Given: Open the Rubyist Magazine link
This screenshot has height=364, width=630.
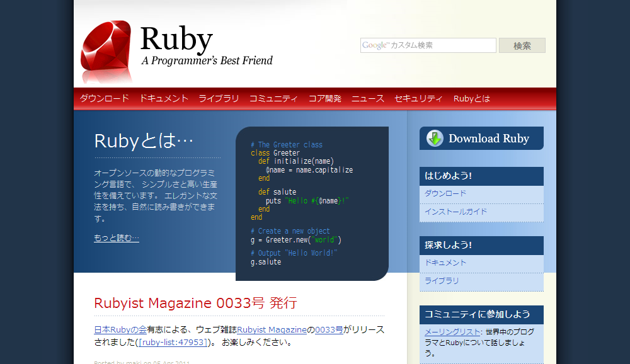Looking at the screenshot, I should click(272, 329).
